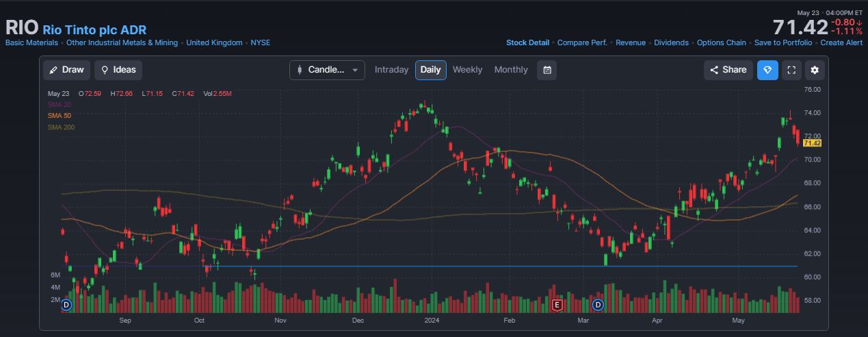The height and width of the screenshot is (337, 868).
Task: Click the -1.11% change value
Action: coord(847,32)
